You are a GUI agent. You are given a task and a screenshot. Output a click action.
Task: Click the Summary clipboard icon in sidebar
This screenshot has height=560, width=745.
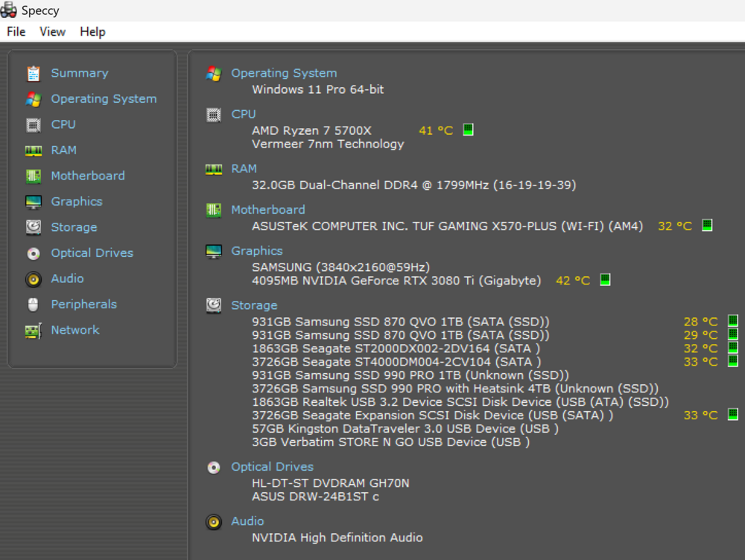coord(34,73)
